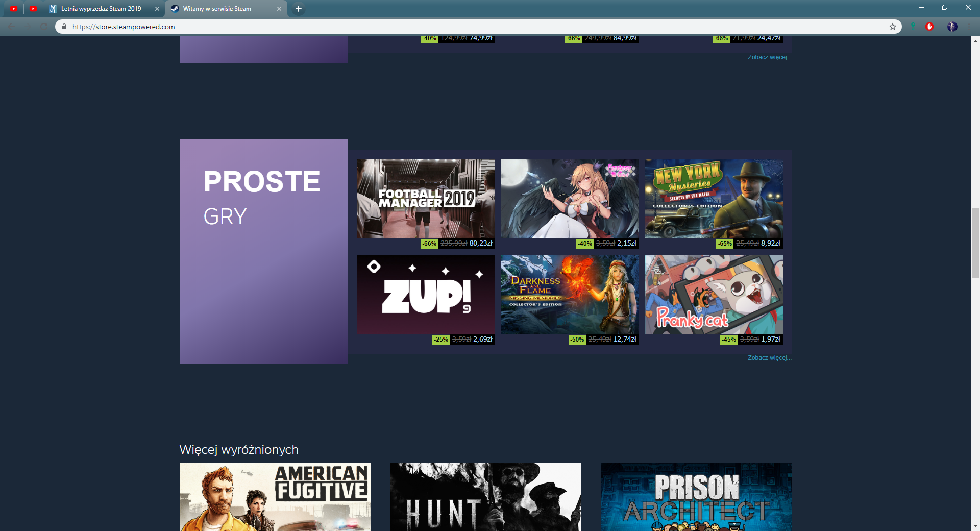Open the Fantasy Girl anime angel game tile
Viewport: 980px width, 531px height.
pyautogui.click(x=570, y=198)
